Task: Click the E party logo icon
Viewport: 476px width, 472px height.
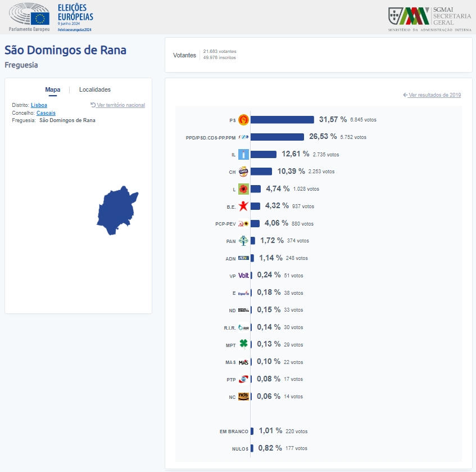Action: (x=243, y=293)
